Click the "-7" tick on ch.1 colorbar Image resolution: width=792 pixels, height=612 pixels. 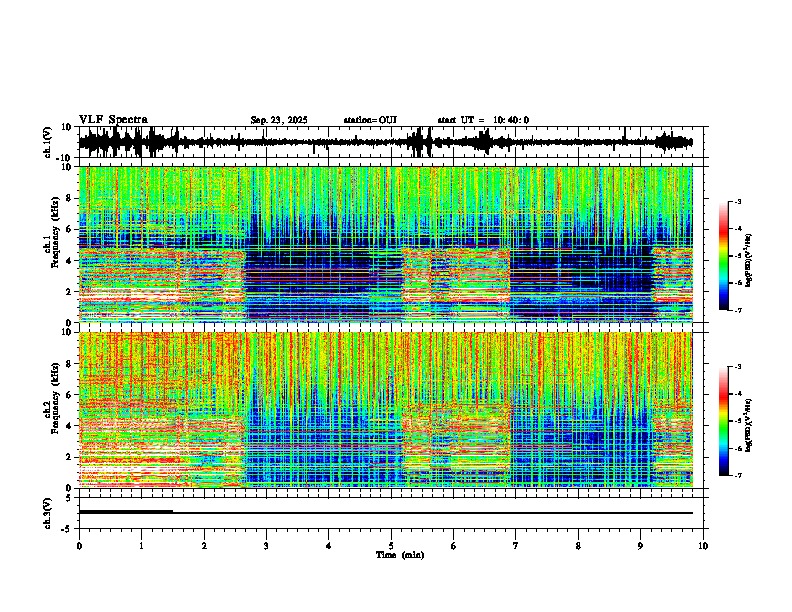tap(738, 310)
